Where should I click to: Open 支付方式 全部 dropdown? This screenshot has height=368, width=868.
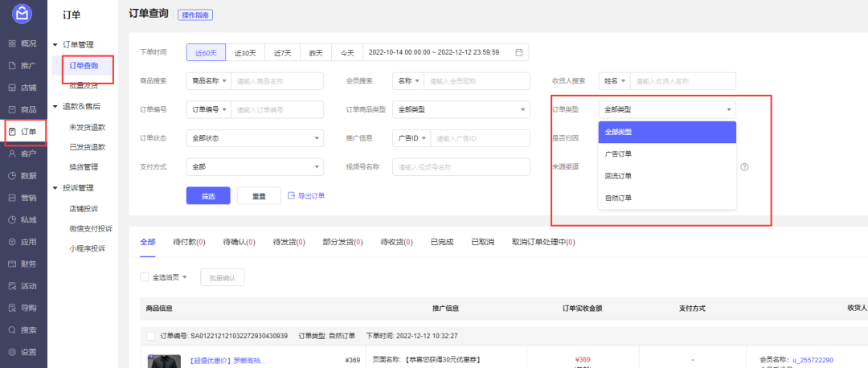pos(256,166)
